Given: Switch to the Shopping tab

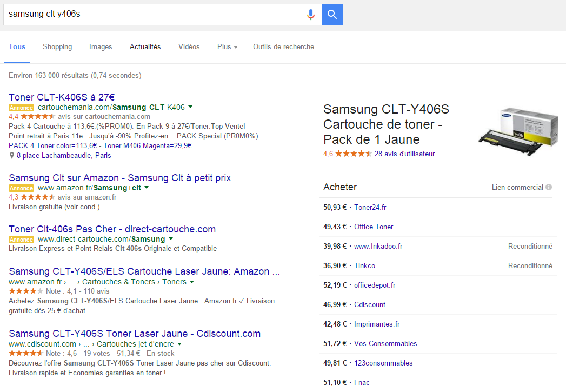Looking at the screenshot, I should pos(57,47).
